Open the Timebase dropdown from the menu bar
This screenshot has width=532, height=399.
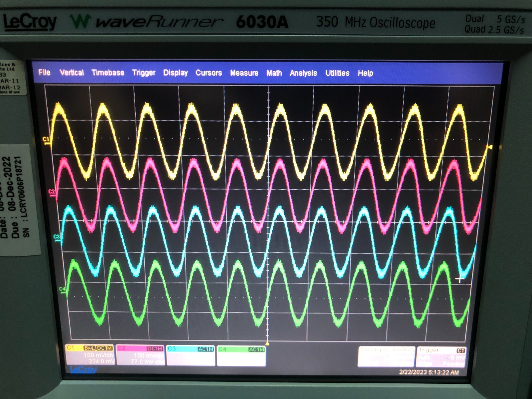pyautogui.click(x=108, y=73)
